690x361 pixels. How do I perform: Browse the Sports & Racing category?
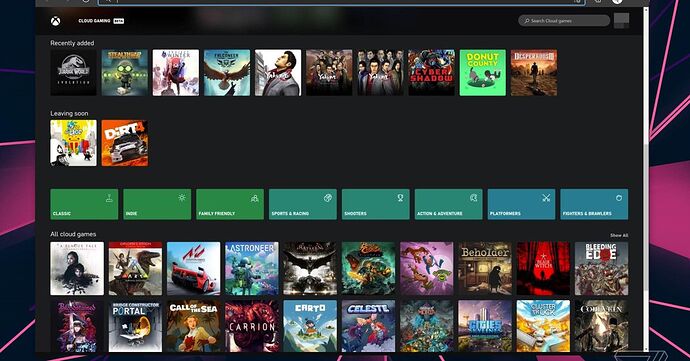(303, 204)
